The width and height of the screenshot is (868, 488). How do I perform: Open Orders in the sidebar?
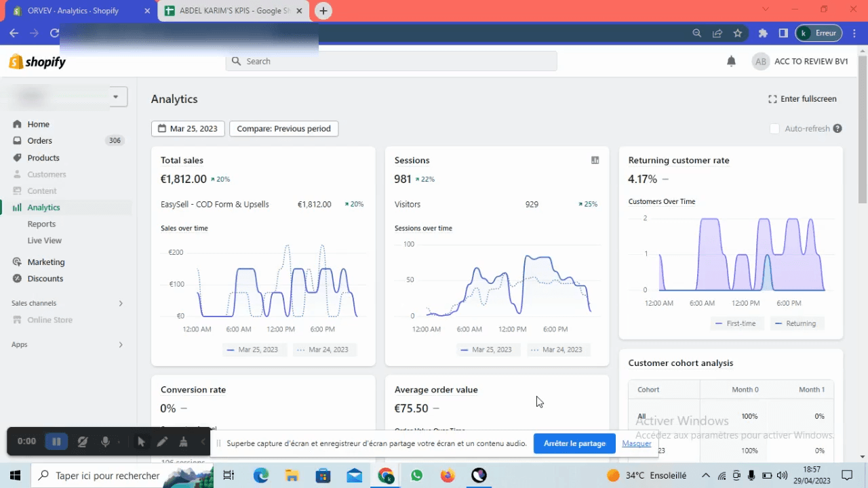40,141
